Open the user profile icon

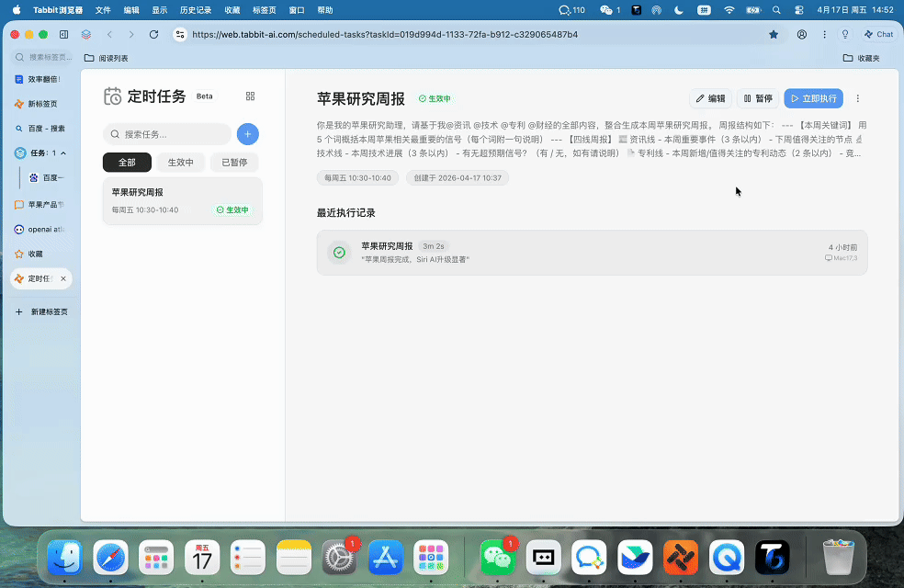pyautogui.click(x=802, y=35)
